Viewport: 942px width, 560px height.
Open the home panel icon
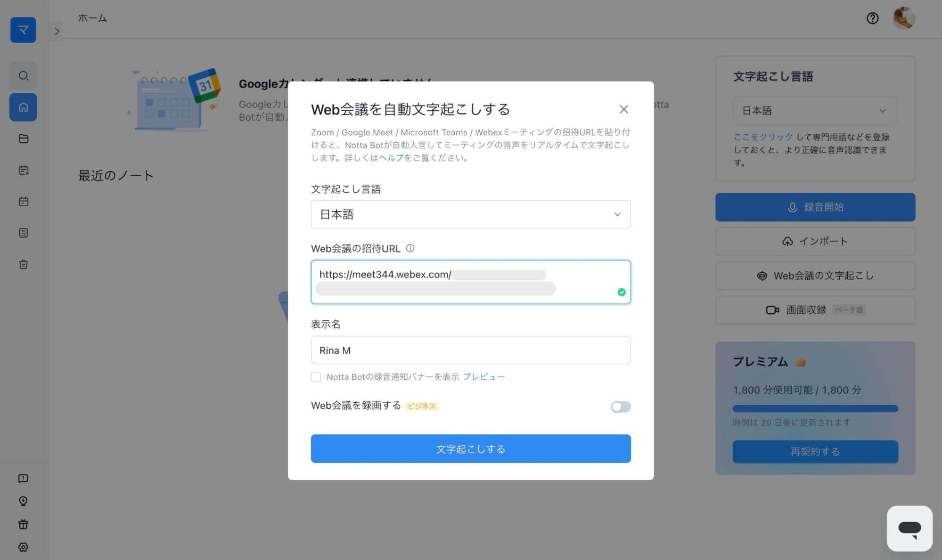point(24,106)
